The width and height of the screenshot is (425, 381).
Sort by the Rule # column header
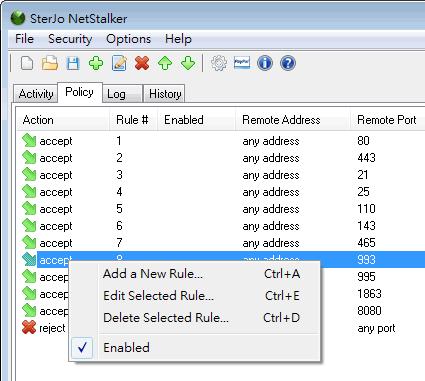pos(133,120)
